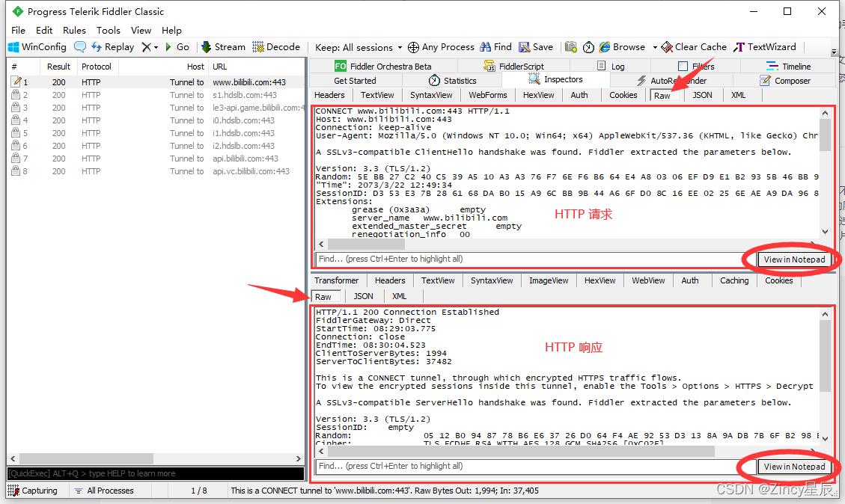Select response ImageView tab
Screen dimensions: 845x504
pos(549,280)
